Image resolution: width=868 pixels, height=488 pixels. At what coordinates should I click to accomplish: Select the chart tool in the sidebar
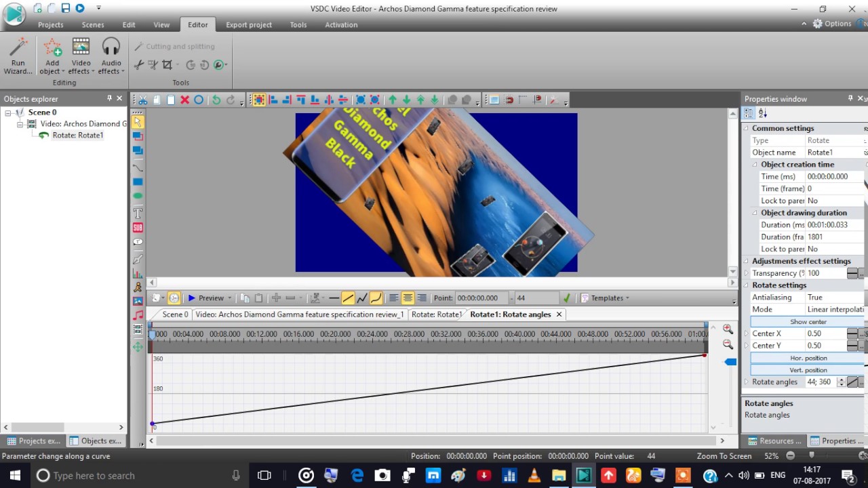(x=138, y=274)
